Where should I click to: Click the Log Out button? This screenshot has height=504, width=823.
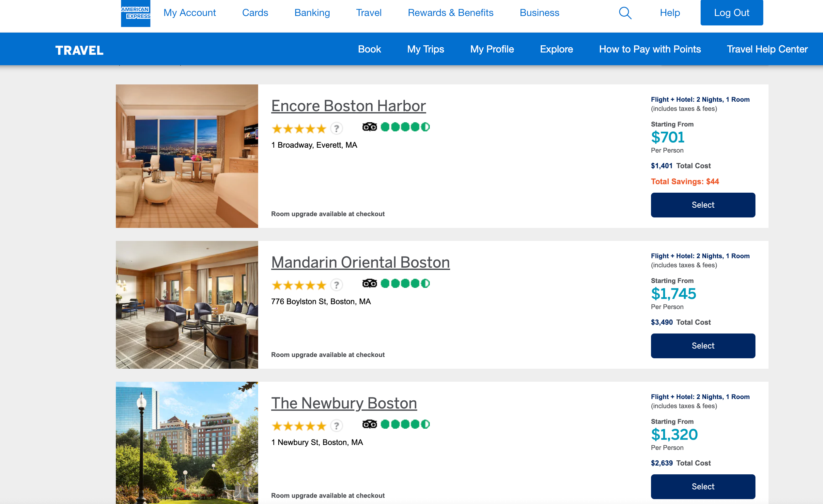731,13
